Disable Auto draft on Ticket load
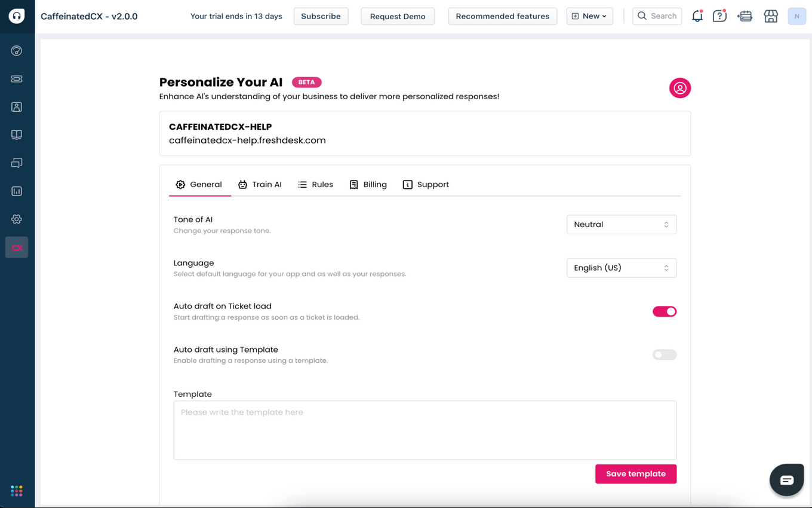 [664, 311]
